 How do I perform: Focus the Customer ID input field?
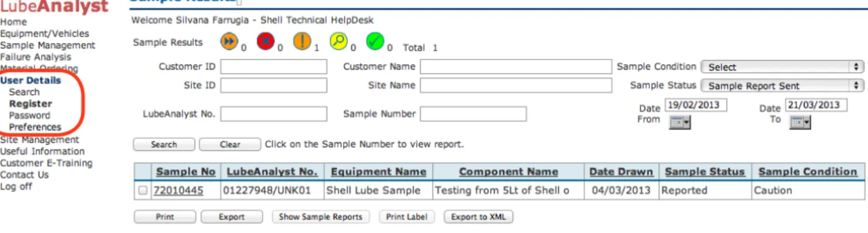(x=274, y=67)
